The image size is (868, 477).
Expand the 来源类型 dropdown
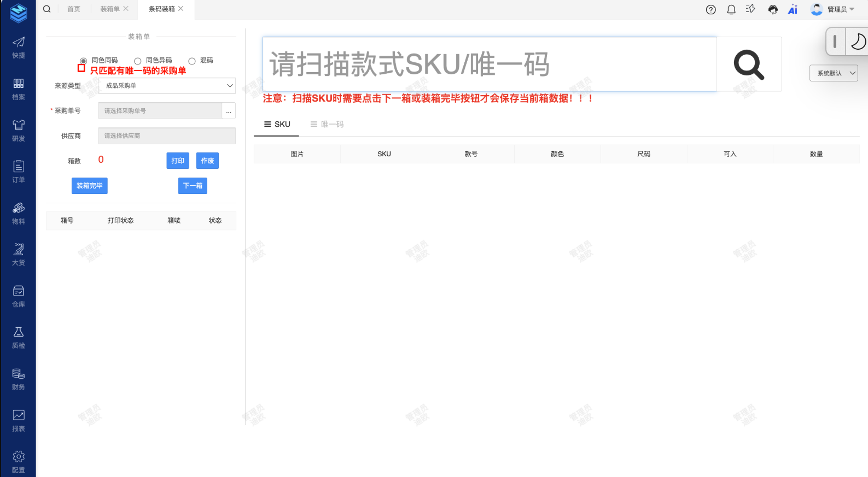click(x=167, y=86)
